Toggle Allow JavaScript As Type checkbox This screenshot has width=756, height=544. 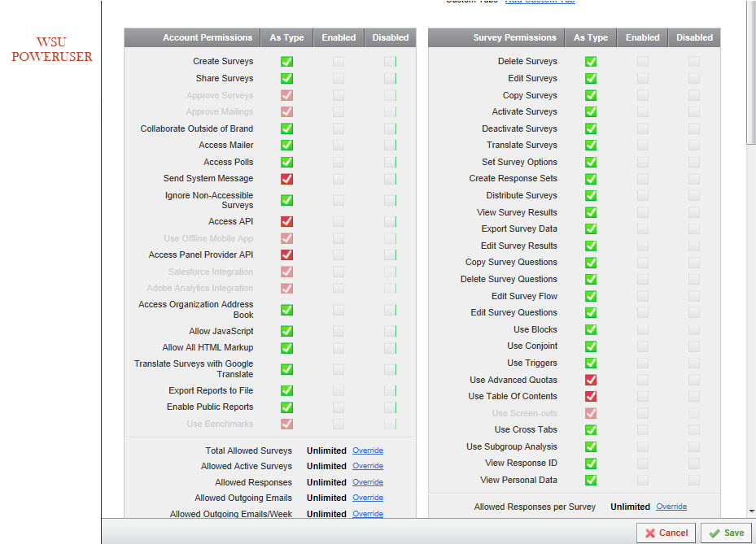[x=286, y=332]
